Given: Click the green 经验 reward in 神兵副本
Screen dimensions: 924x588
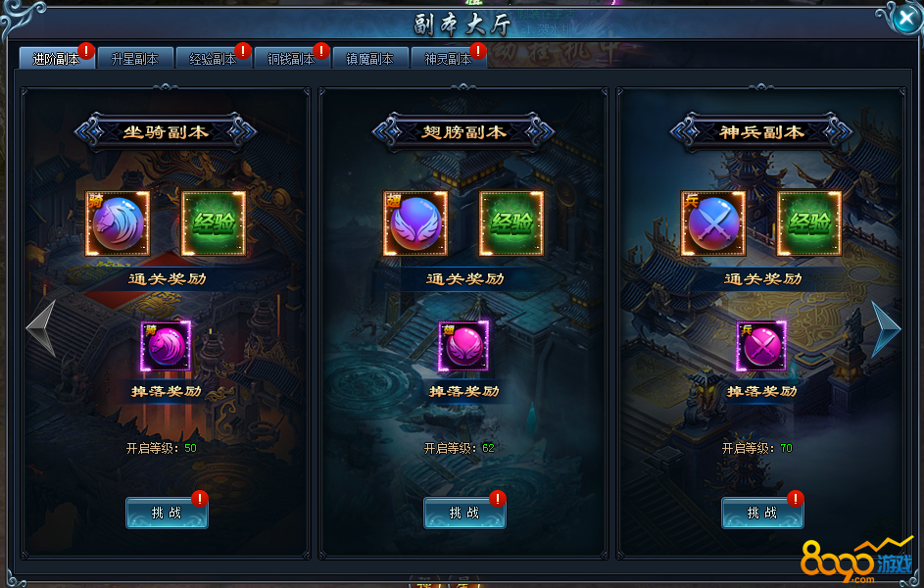Looking at the screenshot, I should point(809,223).
